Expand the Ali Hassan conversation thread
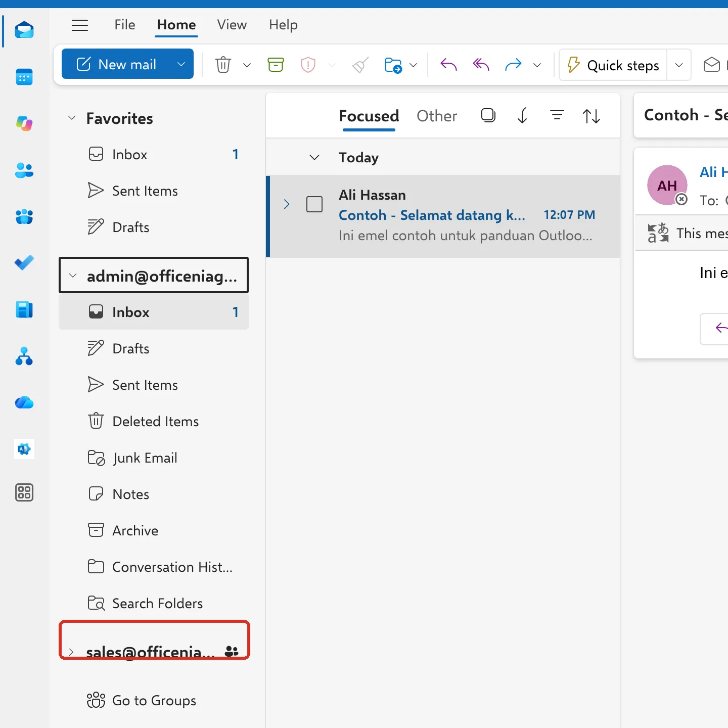Screen dimensions: 728x728 point(287,204)
